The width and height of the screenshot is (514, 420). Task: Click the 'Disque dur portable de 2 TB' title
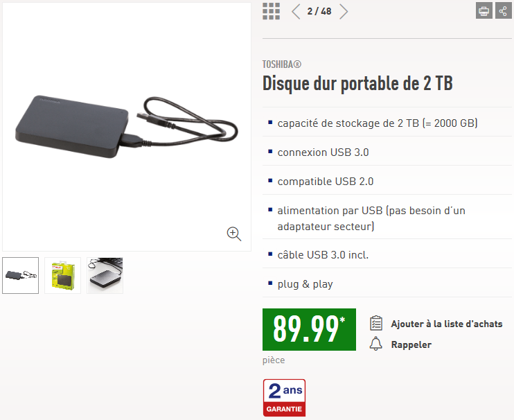point(357,83)
